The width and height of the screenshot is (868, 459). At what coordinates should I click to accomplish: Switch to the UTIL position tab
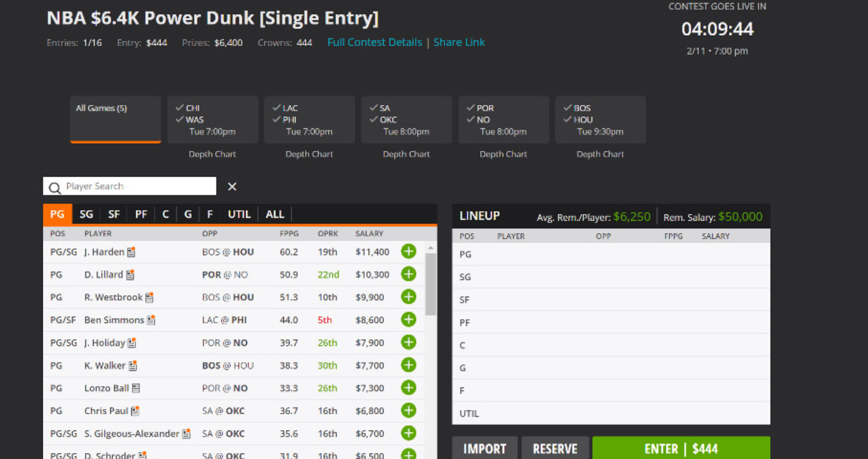(x=239, y=214)
